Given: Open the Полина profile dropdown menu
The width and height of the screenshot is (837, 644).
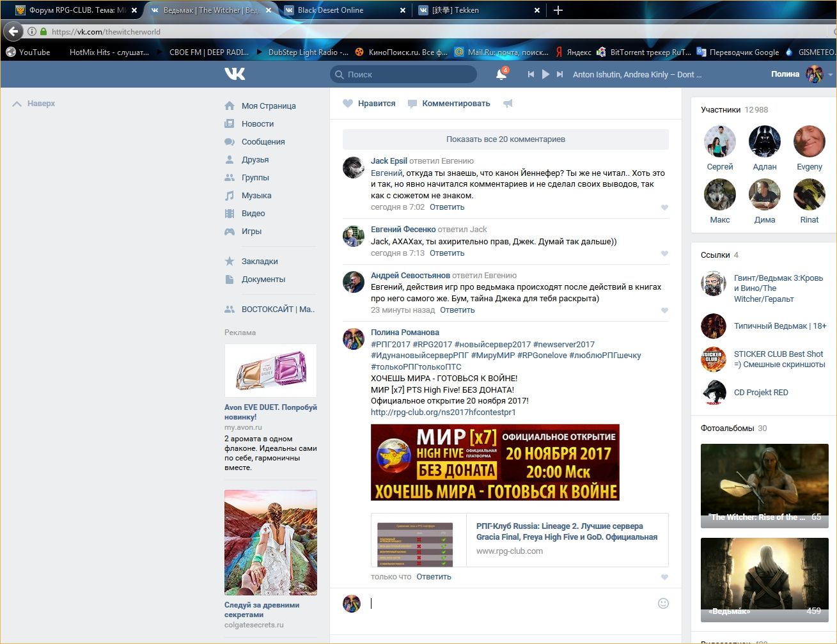Looking at the screenshot, I should pyautogui.click(x=830, y=75).
